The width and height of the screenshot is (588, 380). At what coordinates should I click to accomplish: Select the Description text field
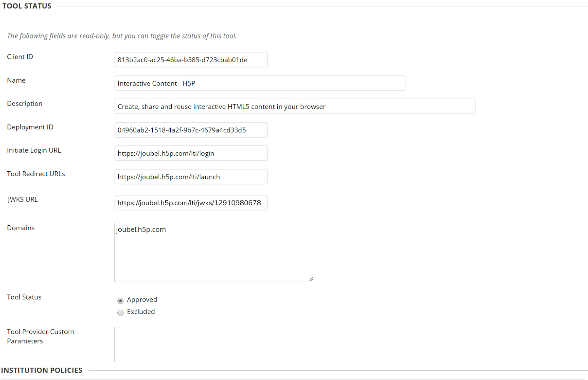tap(294, 106)
